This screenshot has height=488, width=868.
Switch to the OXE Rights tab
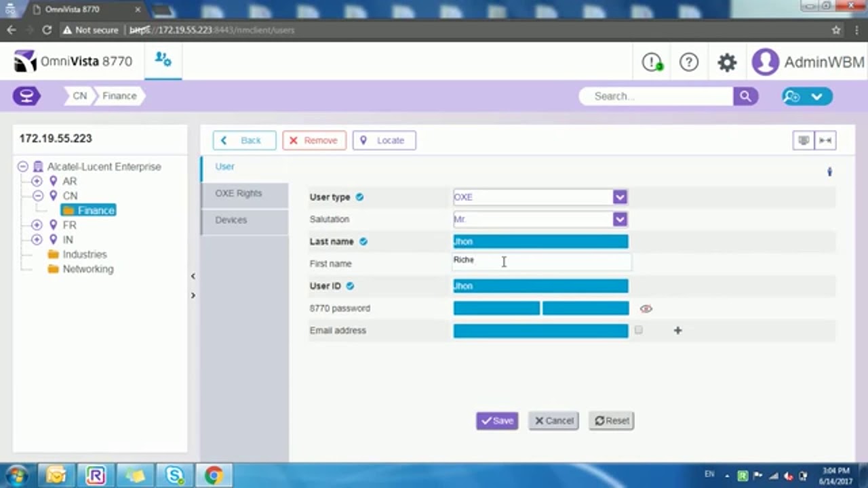(x=244, y=195)
